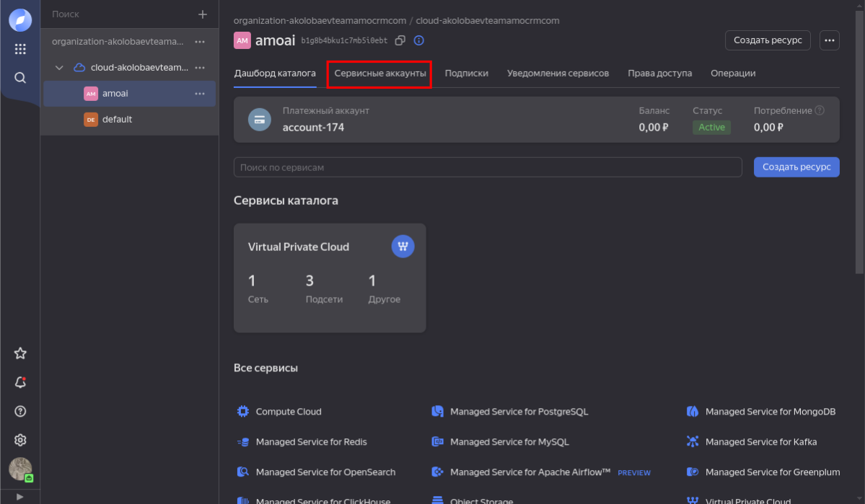
Task: Collapse the cloud-akolobaevteam tree node
Action: pyautogui.click(x=59, y=68)
